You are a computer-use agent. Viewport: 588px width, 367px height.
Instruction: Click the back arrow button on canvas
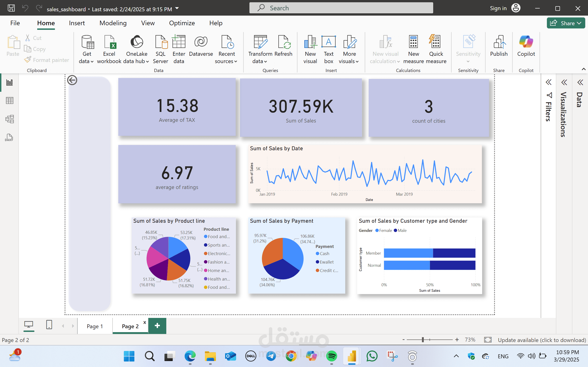point(72,80)
